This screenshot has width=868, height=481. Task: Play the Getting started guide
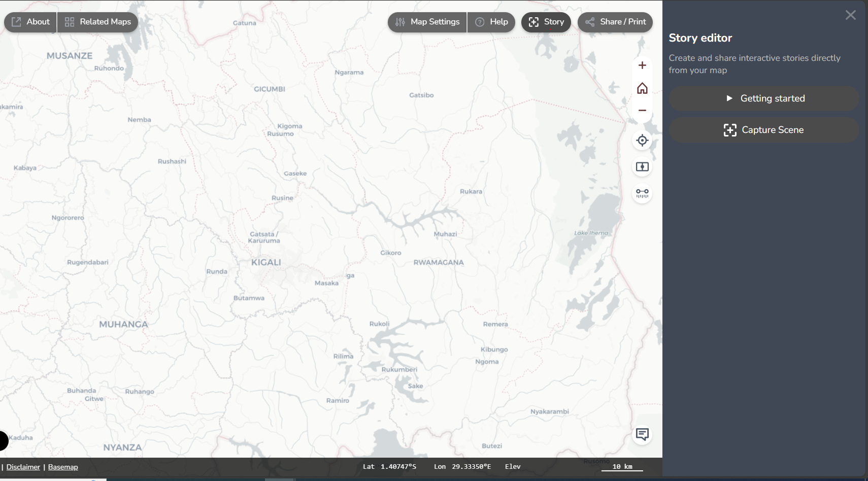tap(764, 98)
